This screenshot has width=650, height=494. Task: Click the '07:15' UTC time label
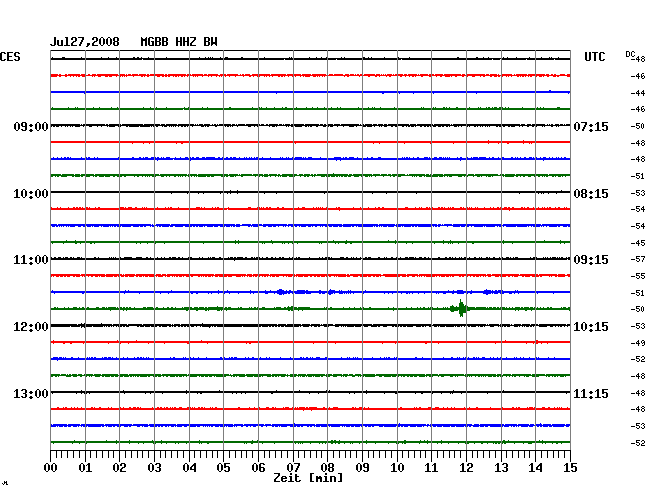pyautogui.click(x=591, y=126)
